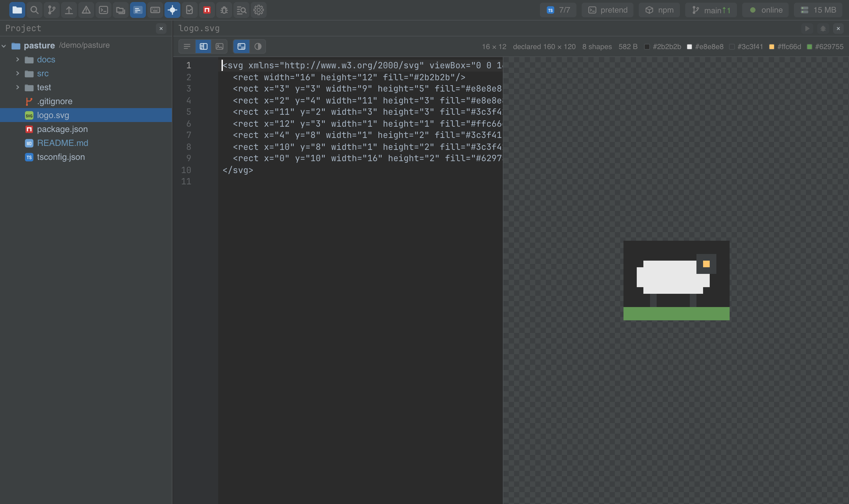The height and width of the screenshot is (504, 849).
Task: Toggle the highlighted text-lines toolbar icon
Action: [138, 10]
